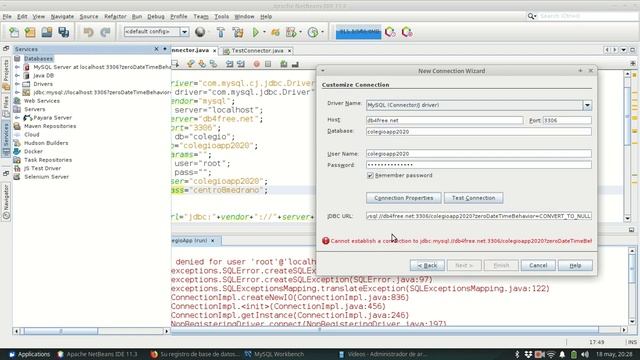Click the stop macro square icon in editor toolbar
640x360 pixels.
tap(268, 64)
